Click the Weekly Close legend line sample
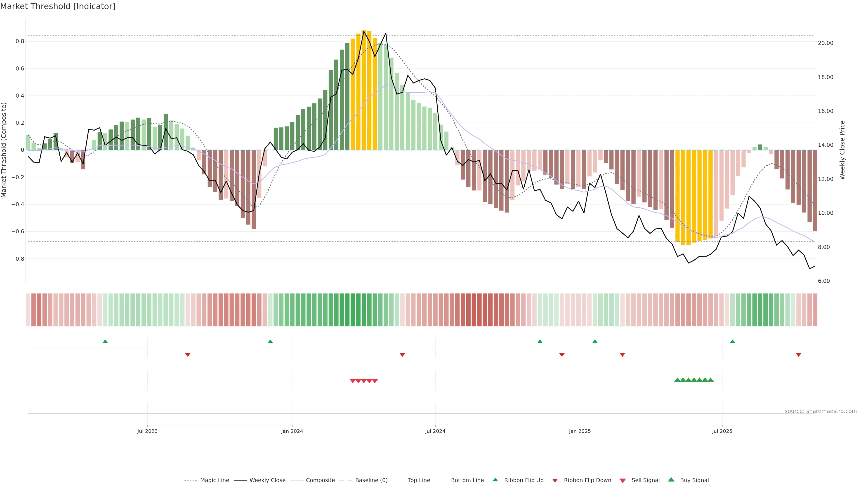The height and width of the screenshot is (488, 868). pyautogui.click(x=240, y=480)
